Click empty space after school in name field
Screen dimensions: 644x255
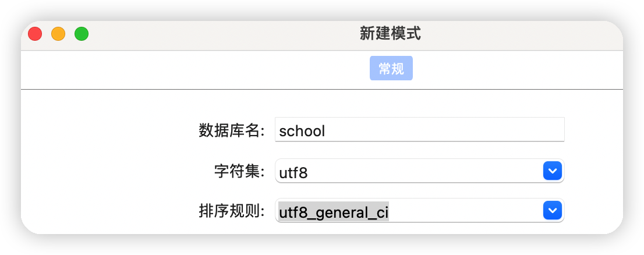444,130
